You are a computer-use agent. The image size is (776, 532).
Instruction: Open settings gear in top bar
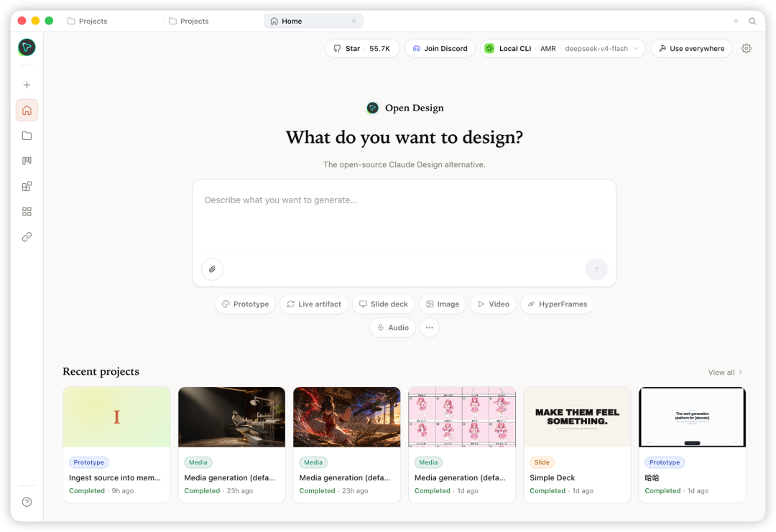[747, 48]
